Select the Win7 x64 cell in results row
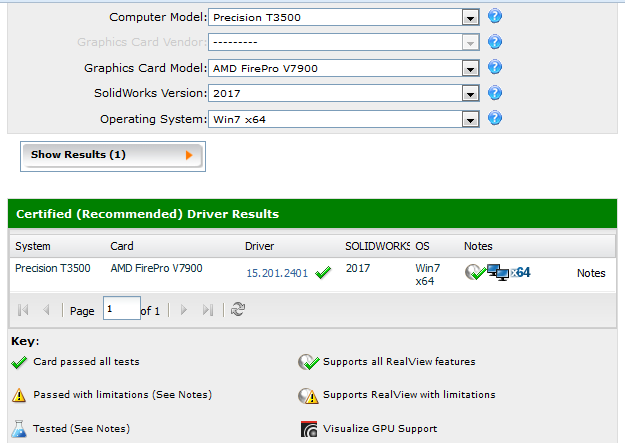Viewport: 625px width, 443px height. (x=428, y=274)
